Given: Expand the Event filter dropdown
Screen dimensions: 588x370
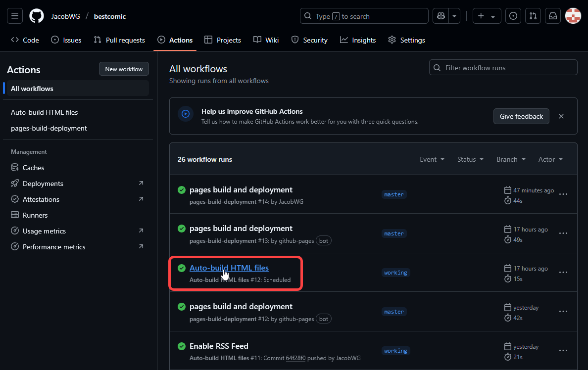Looking at the screenshot, I should (x=432, y=159).
